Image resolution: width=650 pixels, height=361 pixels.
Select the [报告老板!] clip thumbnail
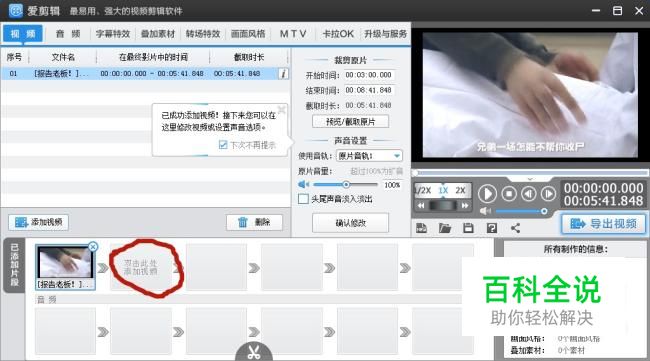coord(65,267)
